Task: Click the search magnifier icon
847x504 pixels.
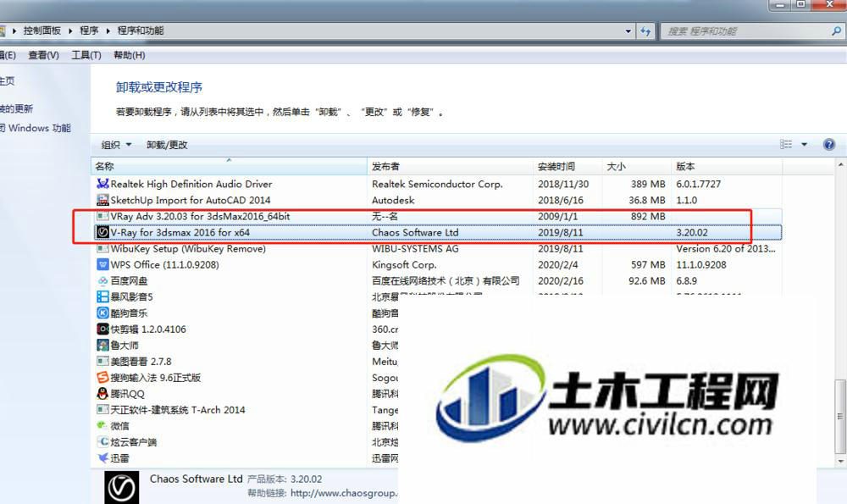Action: pos(836,30)
